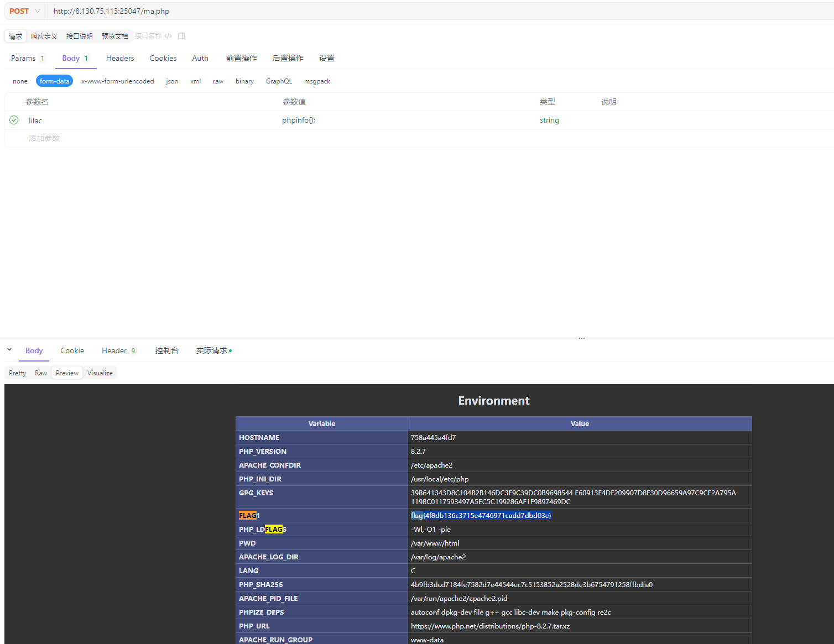Viewport: 834px width, 644px height.
Task: Choose the raw body type option
Action: pyautogui.click(x=218, y=81)
